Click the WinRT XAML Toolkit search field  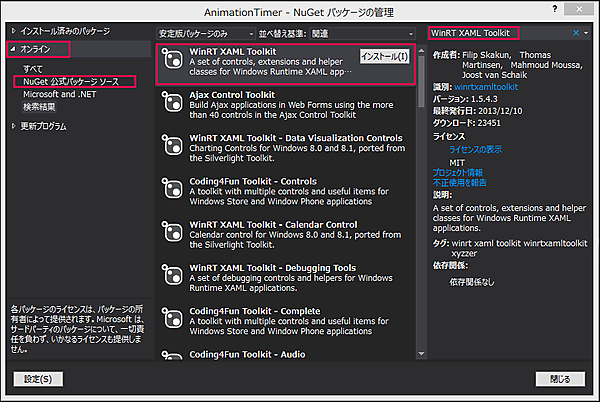pos(497,33)
